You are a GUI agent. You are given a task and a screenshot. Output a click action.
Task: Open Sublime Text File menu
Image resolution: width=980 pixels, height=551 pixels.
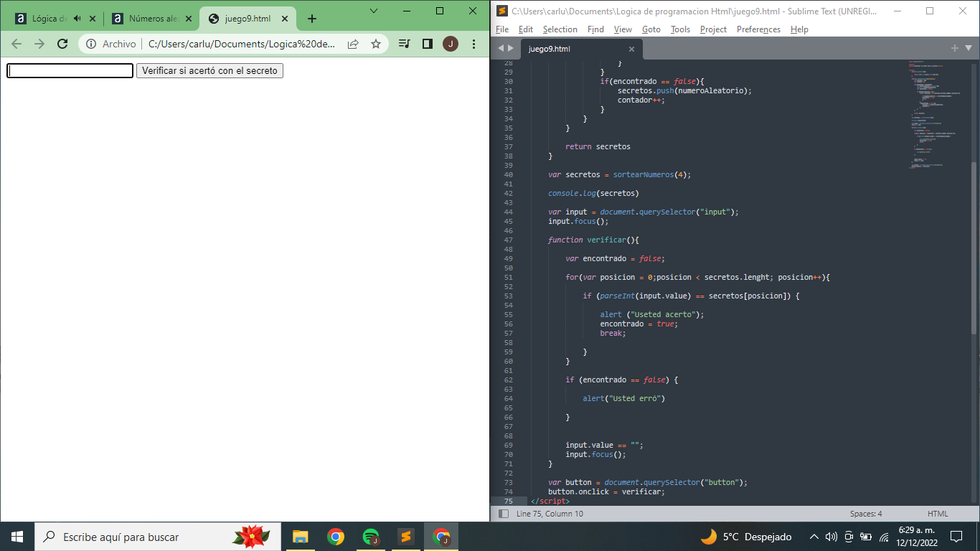coord(502,29)
